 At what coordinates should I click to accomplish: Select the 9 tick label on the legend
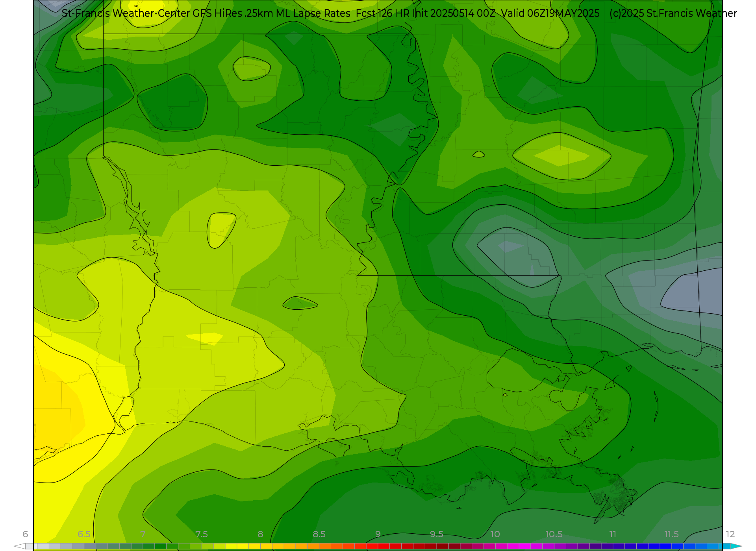pyautogui.click(x=378, y=534)
